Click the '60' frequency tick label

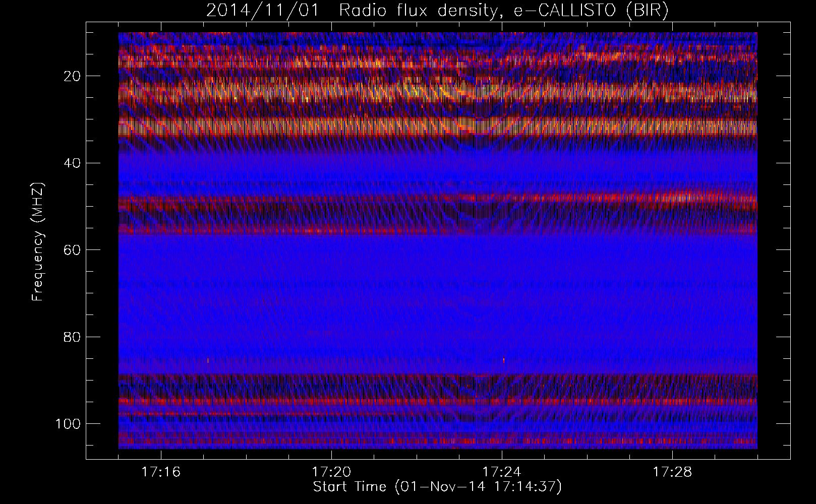tap(72, 249)
